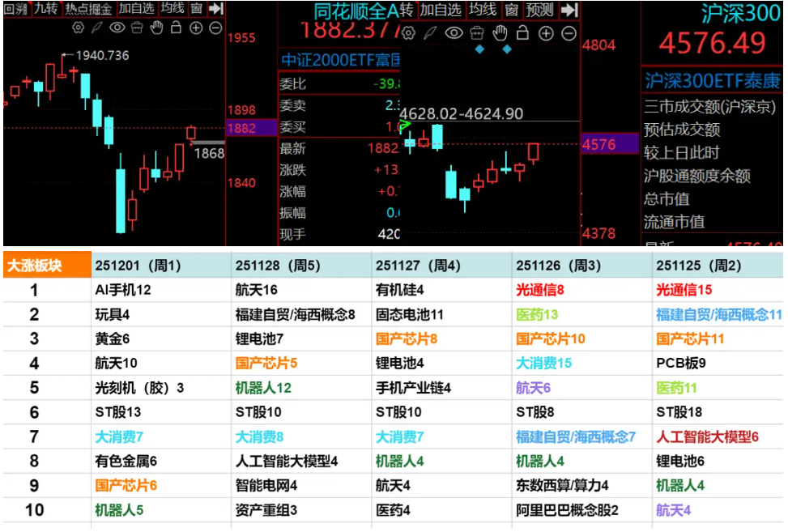Zoom in using plus icon on left chart
The height and width of the screenshot is (532, 788).
(x=196, y=28)
